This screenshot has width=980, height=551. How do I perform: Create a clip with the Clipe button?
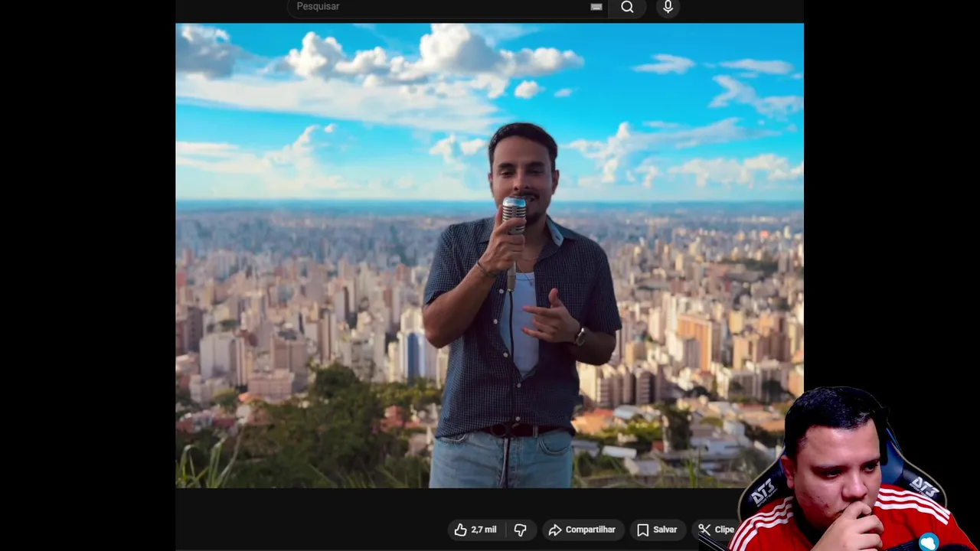pyautogui.click(x=717, y=530)
